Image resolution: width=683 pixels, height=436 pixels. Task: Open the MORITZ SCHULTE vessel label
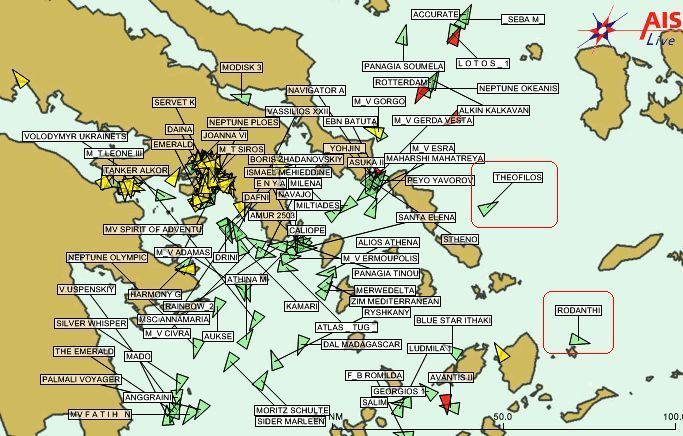pos(291,410)
